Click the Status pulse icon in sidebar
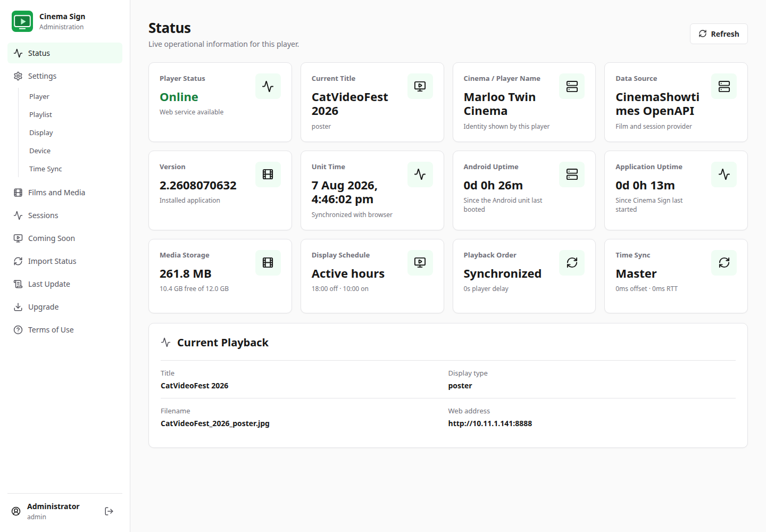The width and height of the screenshot is (766, 532). click(18, 53)
